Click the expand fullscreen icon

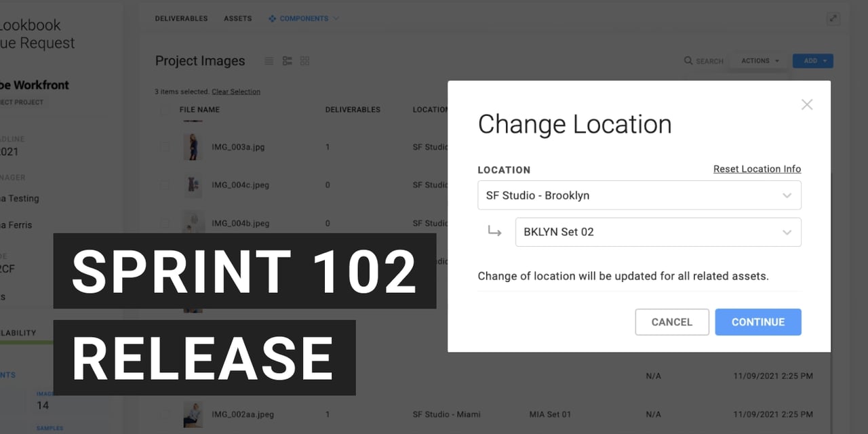833,19
